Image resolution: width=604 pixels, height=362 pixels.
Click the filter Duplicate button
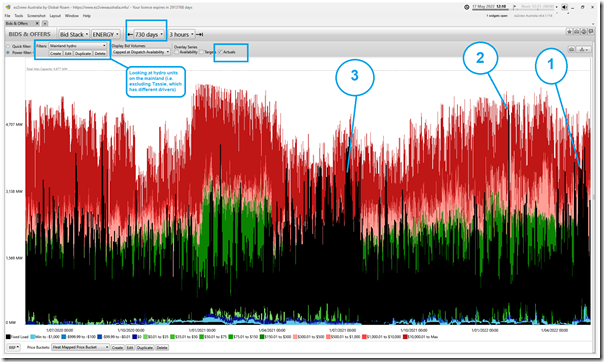[83, 53]
